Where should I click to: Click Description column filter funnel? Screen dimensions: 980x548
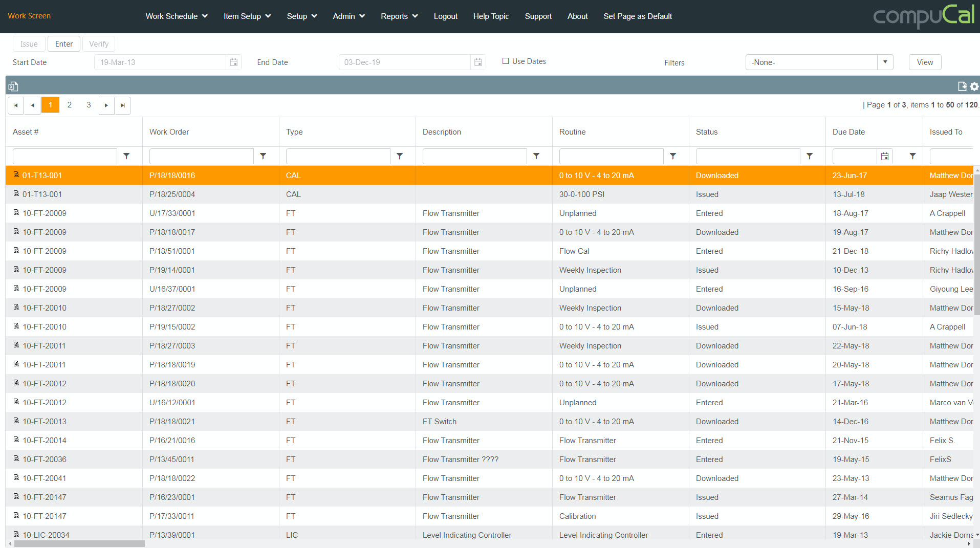[536, 156]
